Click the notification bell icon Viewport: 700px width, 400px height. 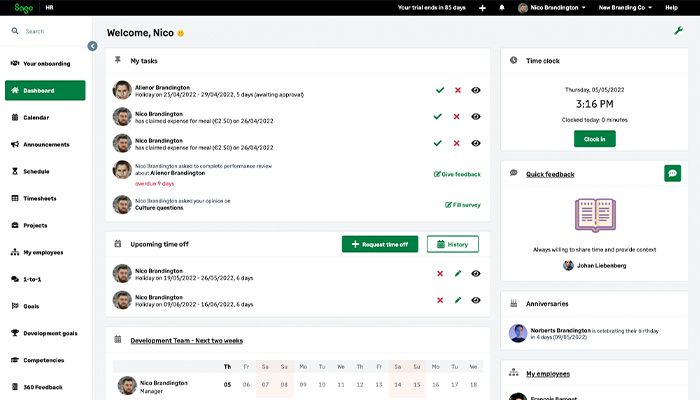point(501,8)
